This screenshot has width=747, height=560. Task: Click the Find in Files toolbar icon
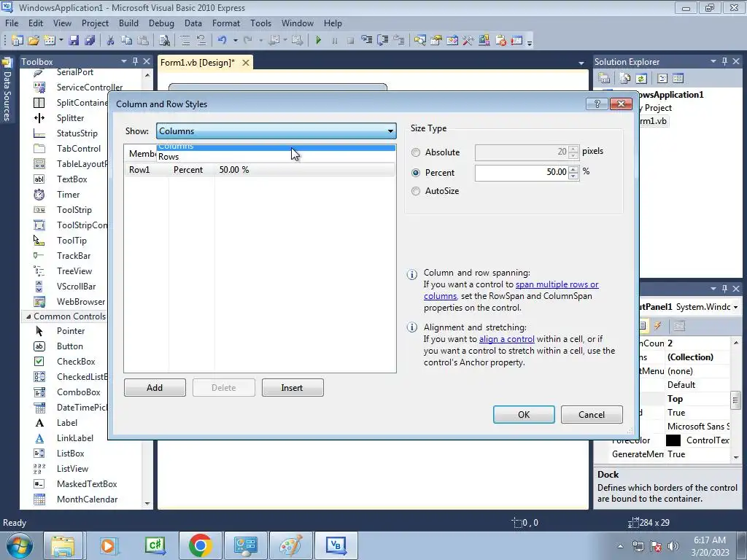(164, 41)
